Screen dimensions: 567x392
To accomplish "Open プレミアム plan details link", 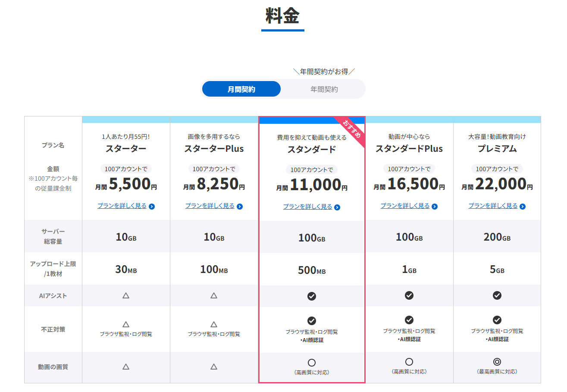I will pos(493,206).
